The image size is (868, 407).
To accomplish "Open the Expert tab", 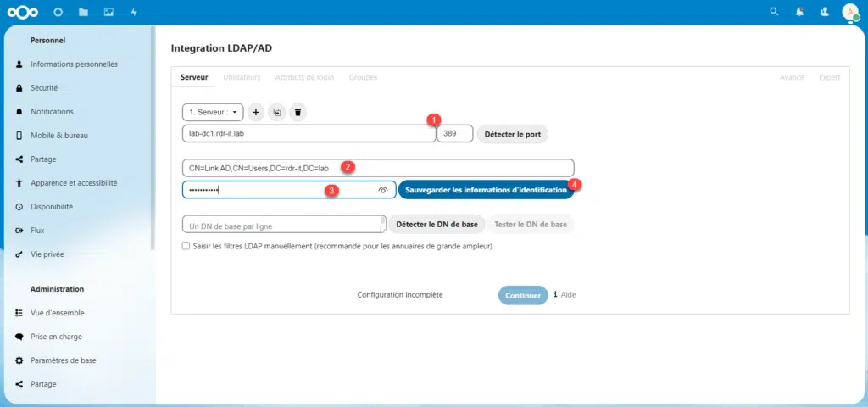I will tap(829, 77).
